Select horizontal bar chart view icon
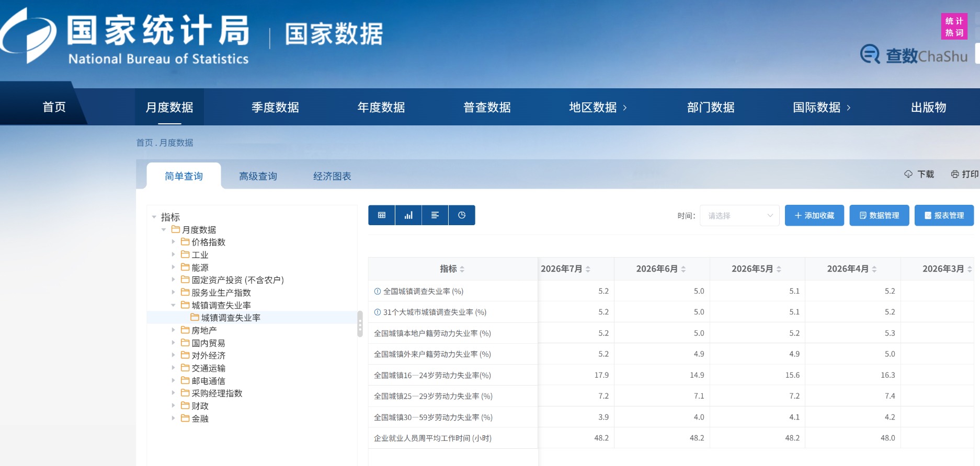 (435, 215)
